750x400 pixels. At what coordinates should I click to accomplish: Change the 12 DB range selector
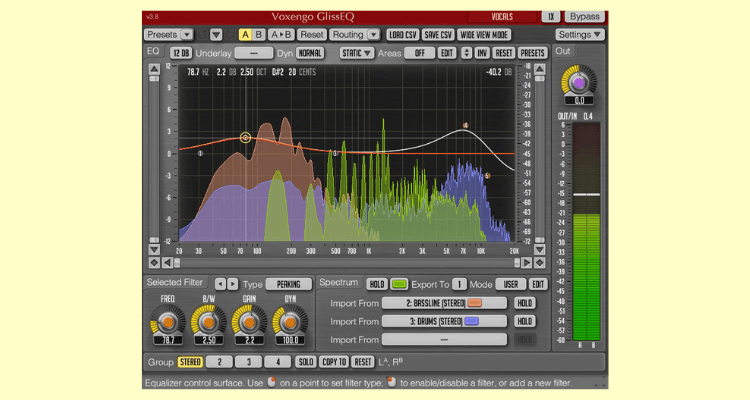[x=181, y=53]
